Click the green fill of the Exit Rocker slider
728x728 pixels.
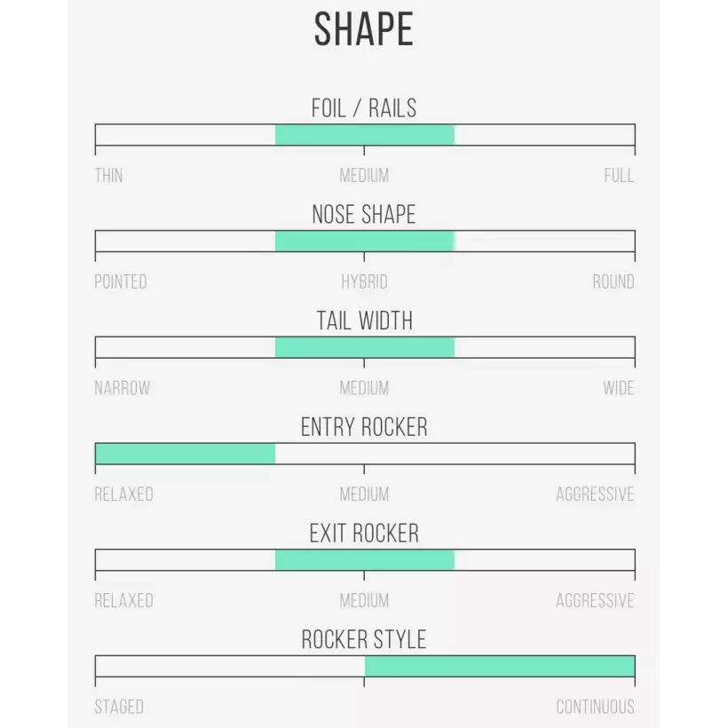pyautogui.click(x=364, y=560)
